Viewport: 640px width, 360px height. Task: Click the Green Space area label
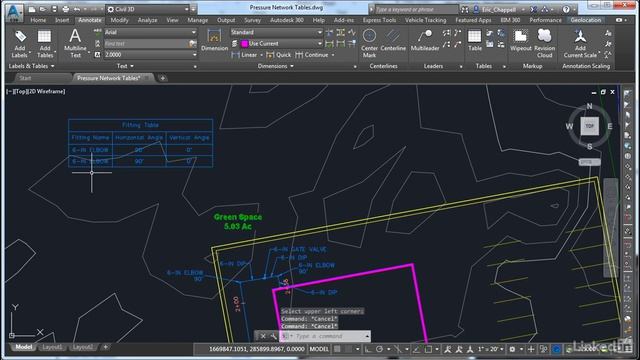(x=238, y=222)
